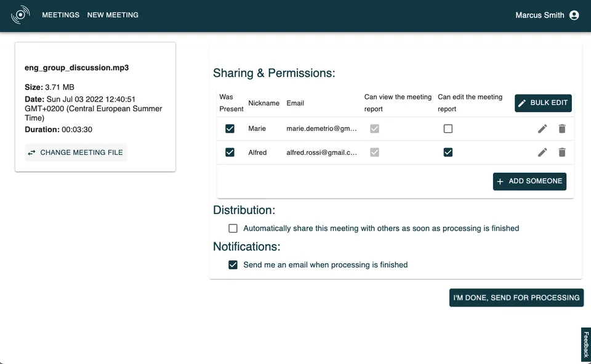This screenshot has height=364, width=591.
Task: Click Can edit the meeting report header
Action: pos(470,103)
